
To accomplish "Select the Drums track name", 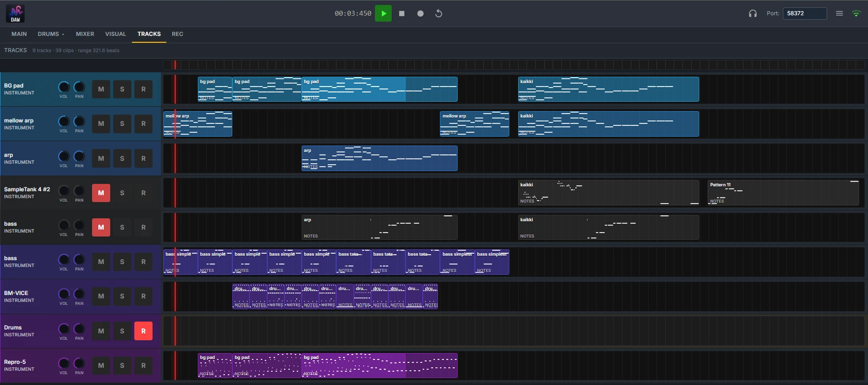I will tap(13, 327).
